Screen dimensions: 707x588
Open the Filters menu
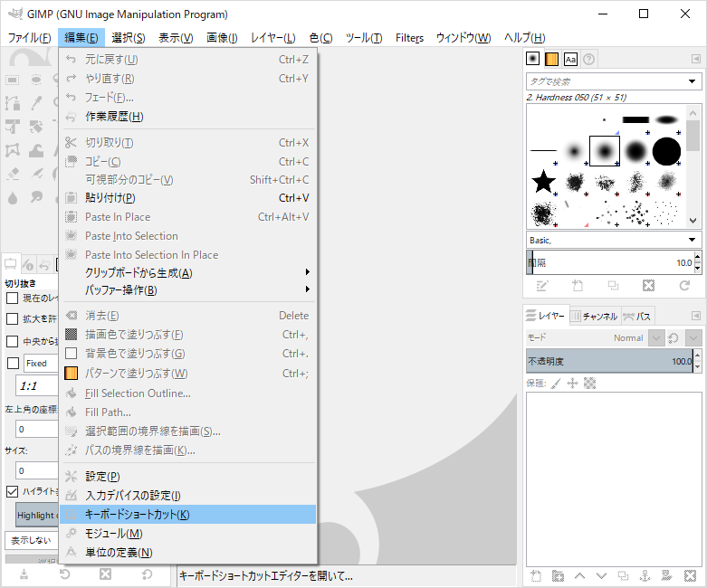(409, 38)
